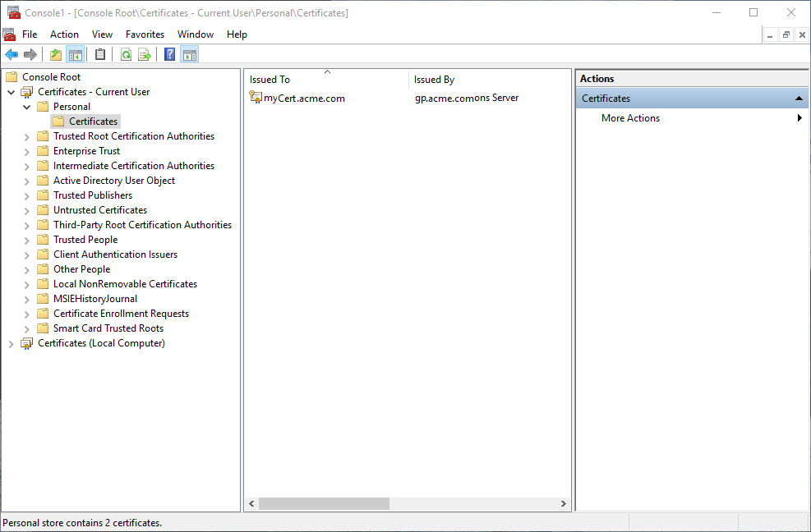
Task: Click the Back arrow toolbar icon
Action: pos(12,55)
